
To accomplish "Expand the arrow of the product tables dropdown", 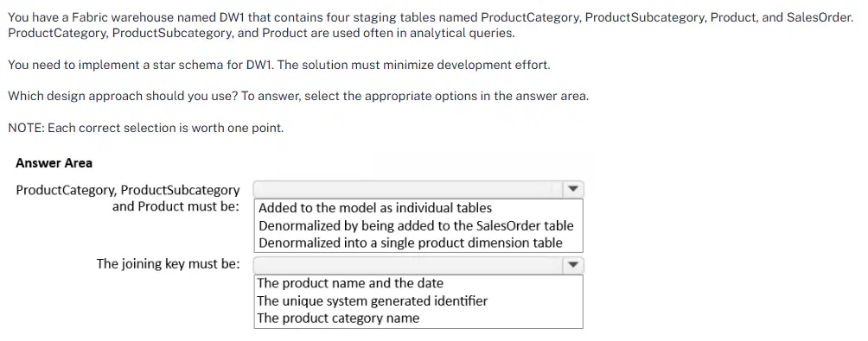I will 573,190.
